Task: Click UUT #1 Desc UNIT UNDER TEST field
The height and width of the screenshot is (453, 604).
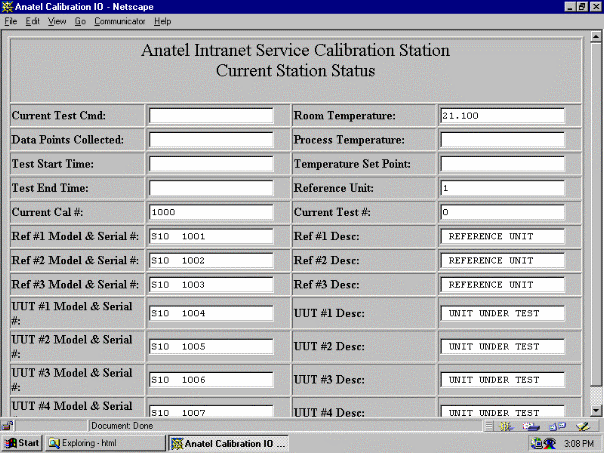Action: [x=502, y=313]
